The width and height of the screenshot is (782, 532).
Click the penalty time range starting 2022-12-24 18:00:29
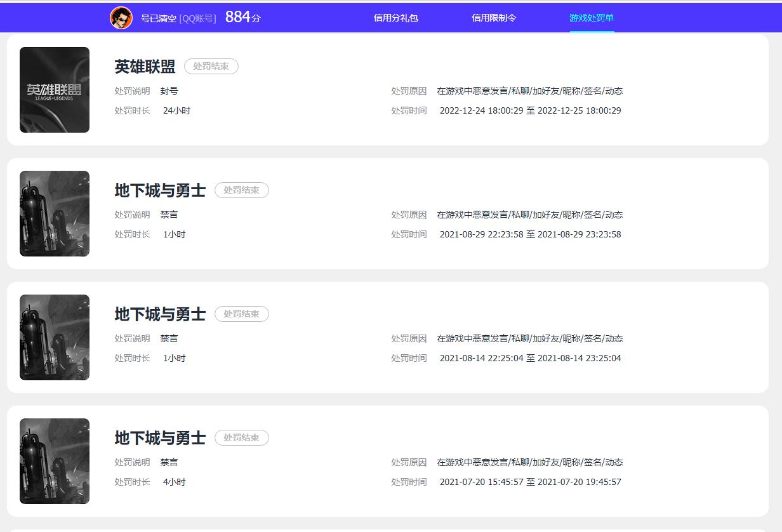[530, 110]
